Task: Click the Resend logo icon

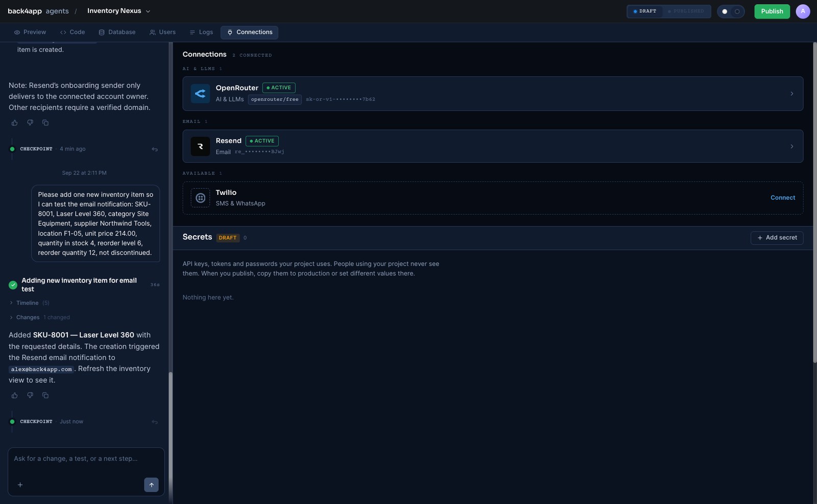Action: [x=200, y=146]
